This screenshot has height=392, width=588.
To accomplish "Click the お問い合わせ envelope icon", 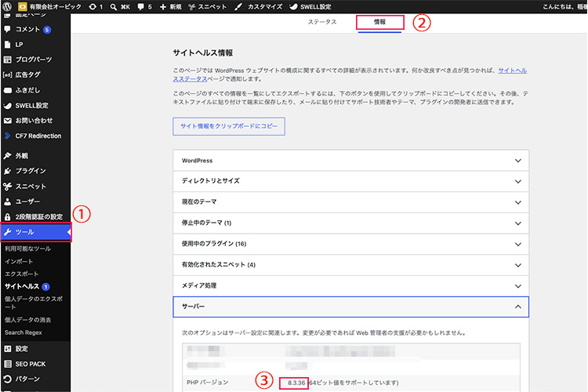I will 7,121.
